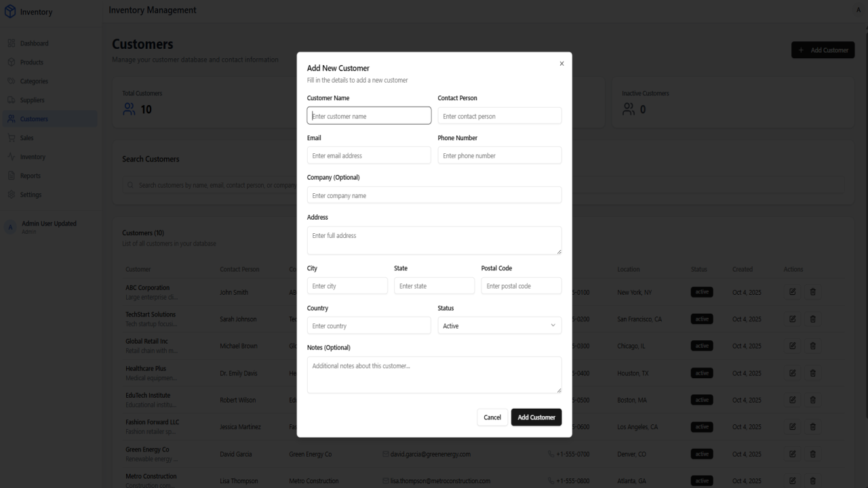Click the Sales cart icon

11,138
